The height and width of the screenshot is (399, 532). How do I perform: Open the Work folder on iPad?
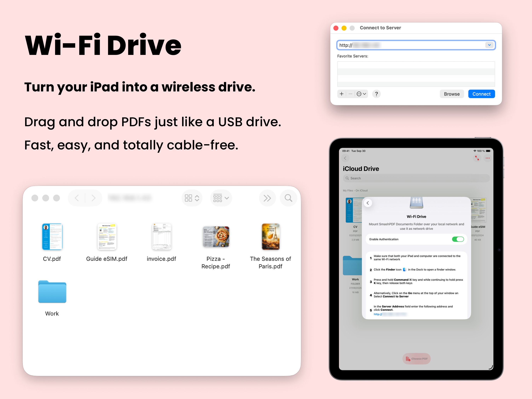pos(353,266)
